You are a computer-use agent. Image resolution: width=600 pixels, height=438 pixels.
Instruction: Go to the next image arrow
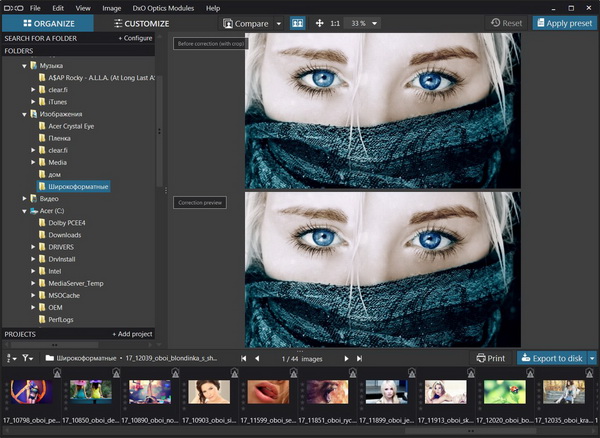(347, 357)
